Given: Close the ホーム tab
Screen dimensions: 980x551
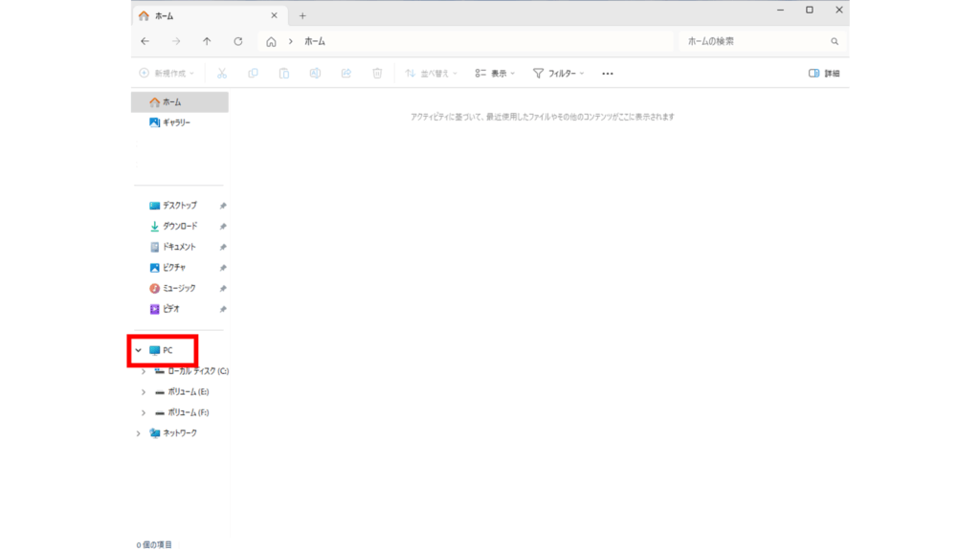Looking at the screenshot, I should coord(274,15).
